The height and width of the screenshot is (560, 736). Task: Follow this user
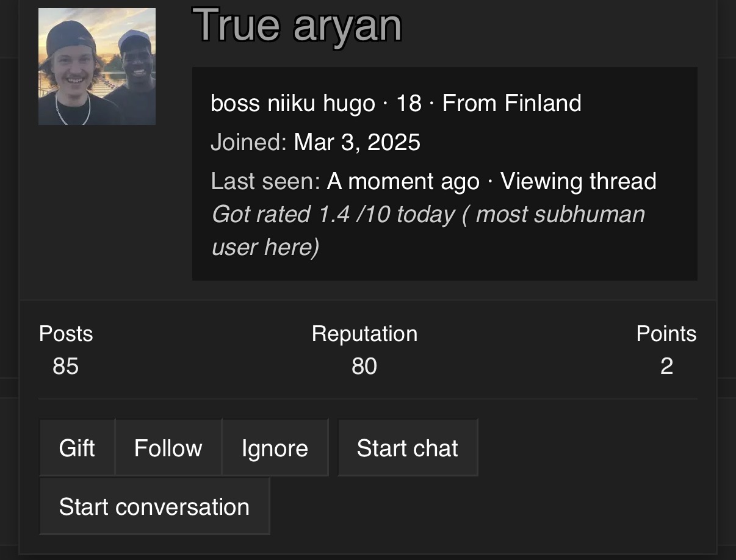tap(168, 448)
